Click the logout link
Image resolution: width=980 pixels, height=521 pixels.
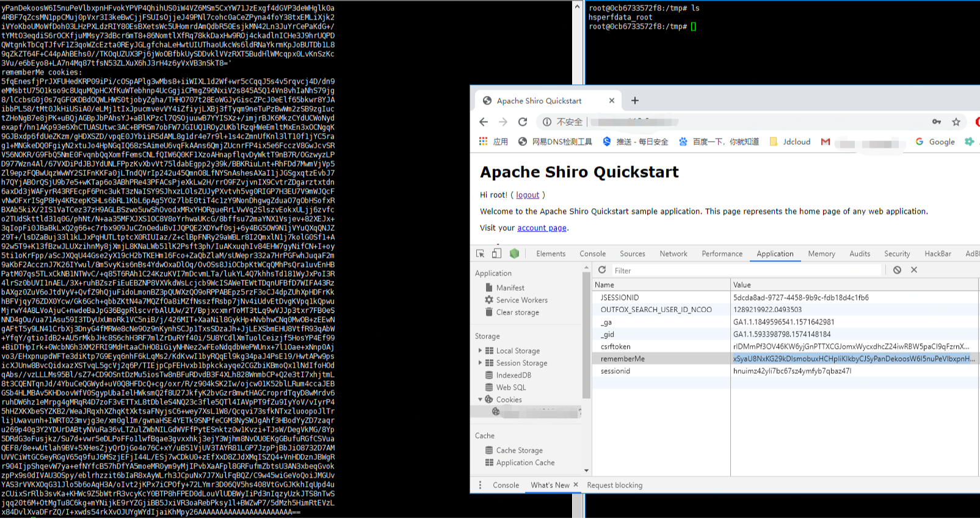click(x=528, y=195)
